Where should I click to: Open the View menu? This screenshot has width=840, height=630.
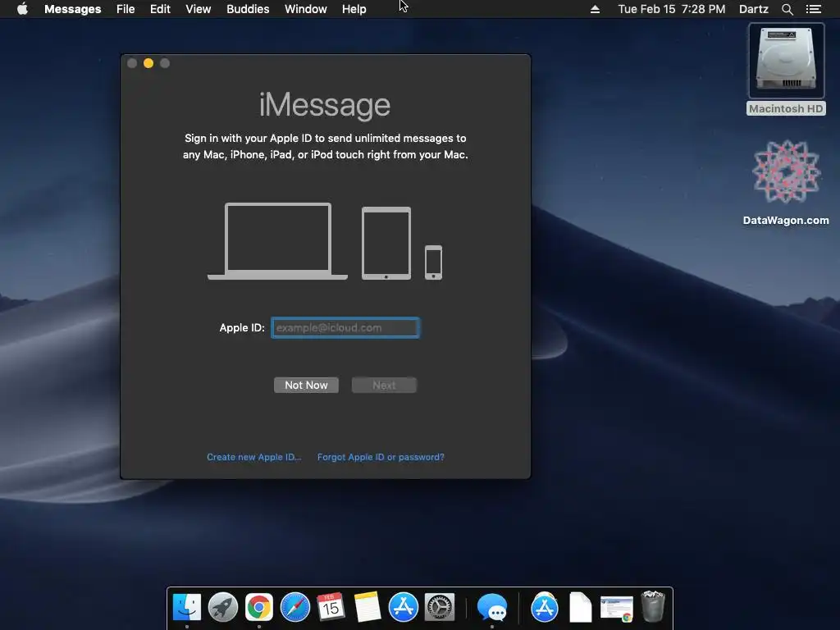click(x=199, y=9)
